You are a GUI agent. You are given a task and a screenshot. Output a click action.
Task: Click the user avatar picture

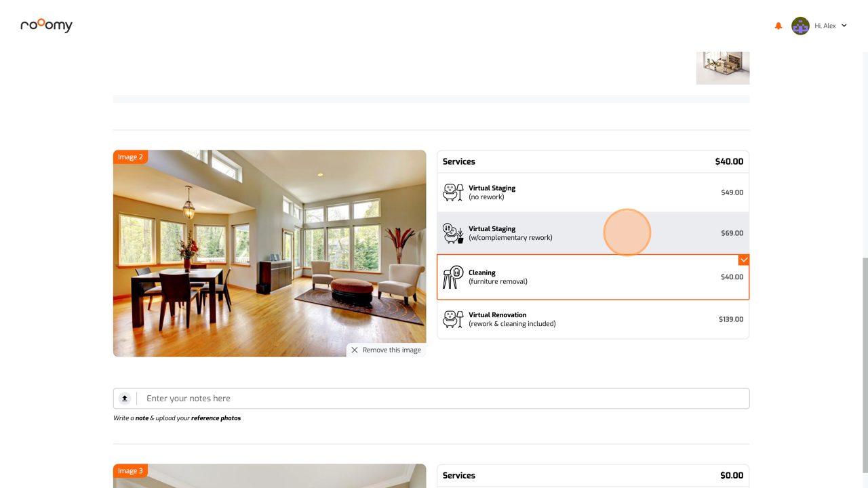(x=800, y=26)
